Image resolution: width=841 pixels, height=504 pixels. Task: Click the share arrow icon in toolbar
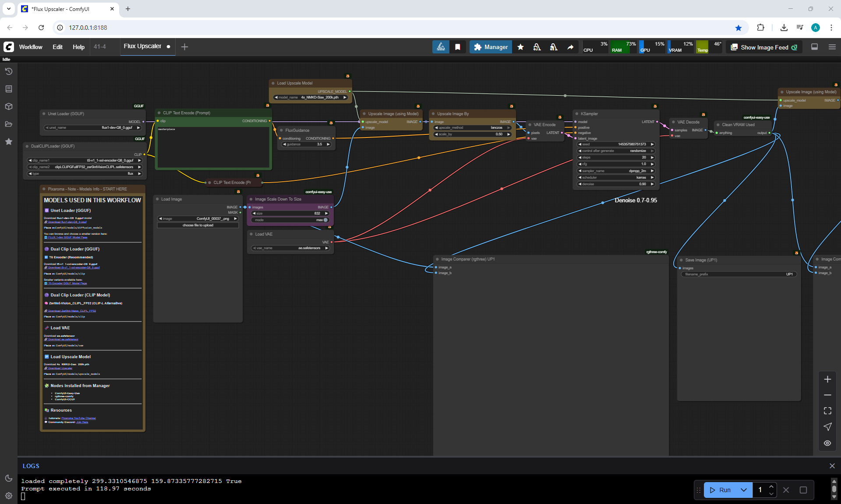tap(570, 47)
